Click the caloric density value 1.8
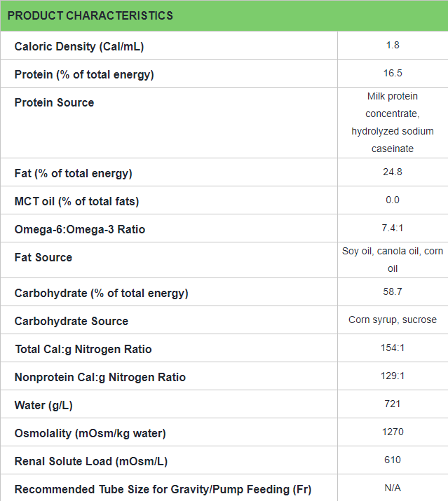 click(393, 45)
